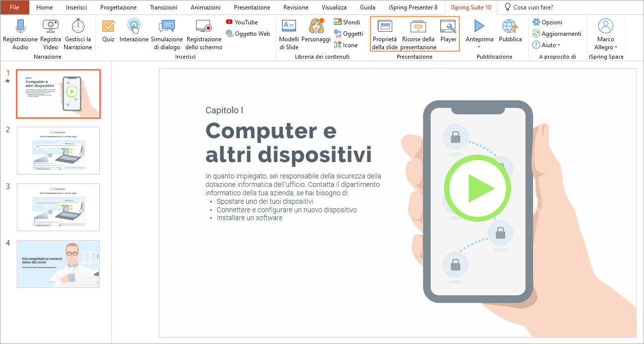Open Gestisci la Narrazione stopwatch tool

coord(78,26)
